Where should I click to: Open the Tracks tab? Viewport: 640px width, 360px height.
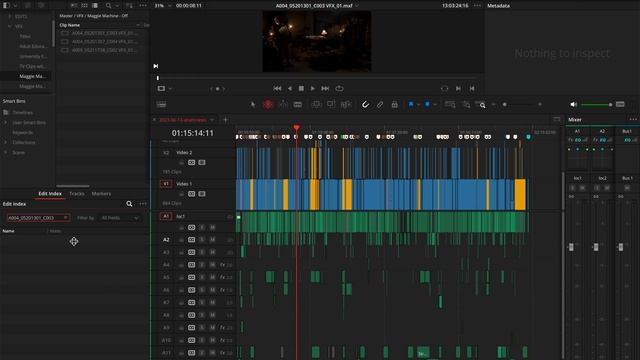point(77,194)
